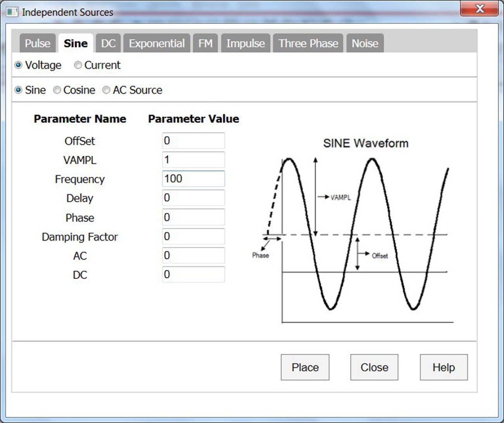Screen dimensions: 504x423
Task: Click the Frequency value box
Action: coord(193,179)
